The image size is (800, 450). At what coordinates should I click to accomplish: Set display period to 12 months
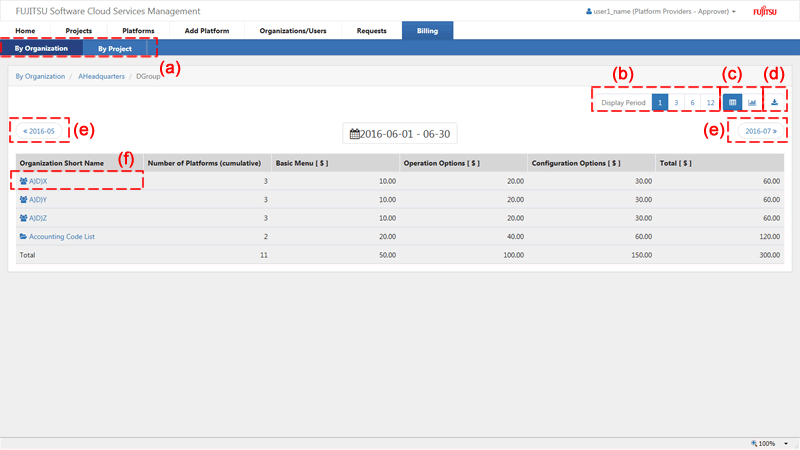coord(710,103)
